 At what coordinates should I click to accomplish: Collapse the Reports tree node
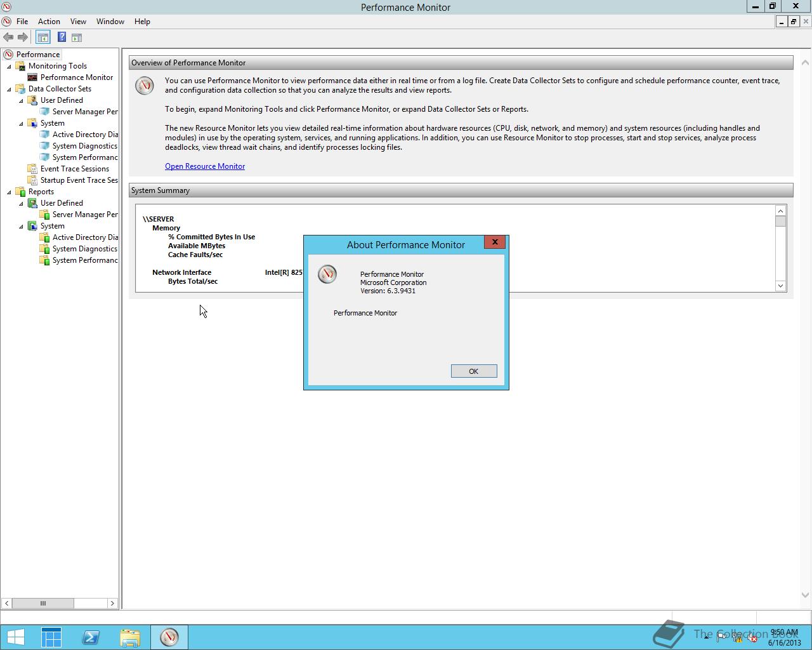pos(10,192)
